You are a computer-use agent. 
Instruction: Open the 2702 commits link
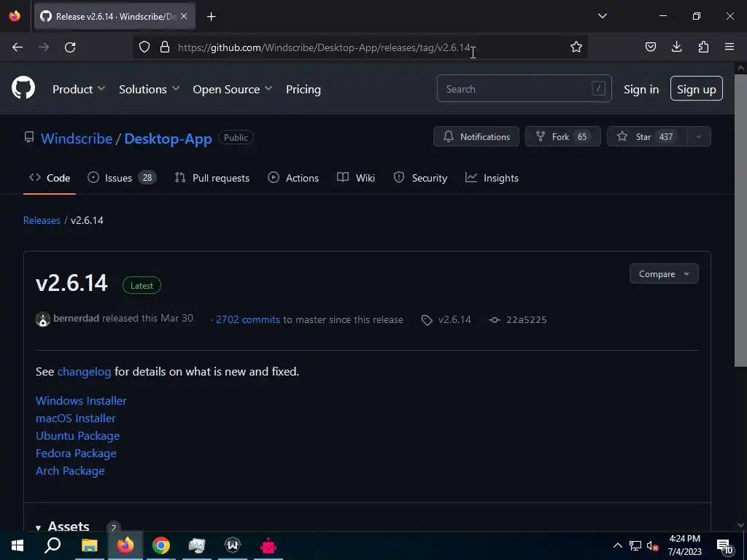tap(248, 319)
